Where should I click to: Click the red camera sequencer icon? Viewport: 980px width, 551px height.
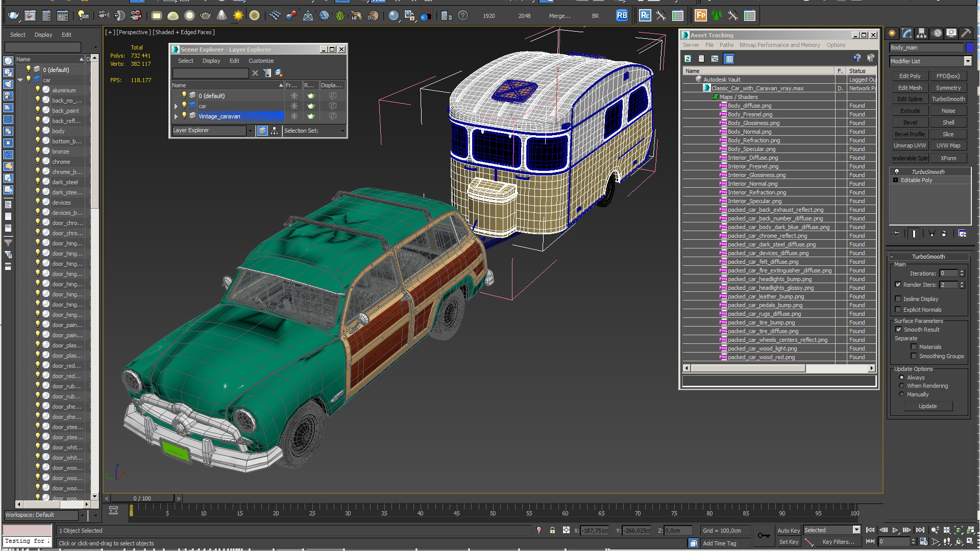pos(136,16)
